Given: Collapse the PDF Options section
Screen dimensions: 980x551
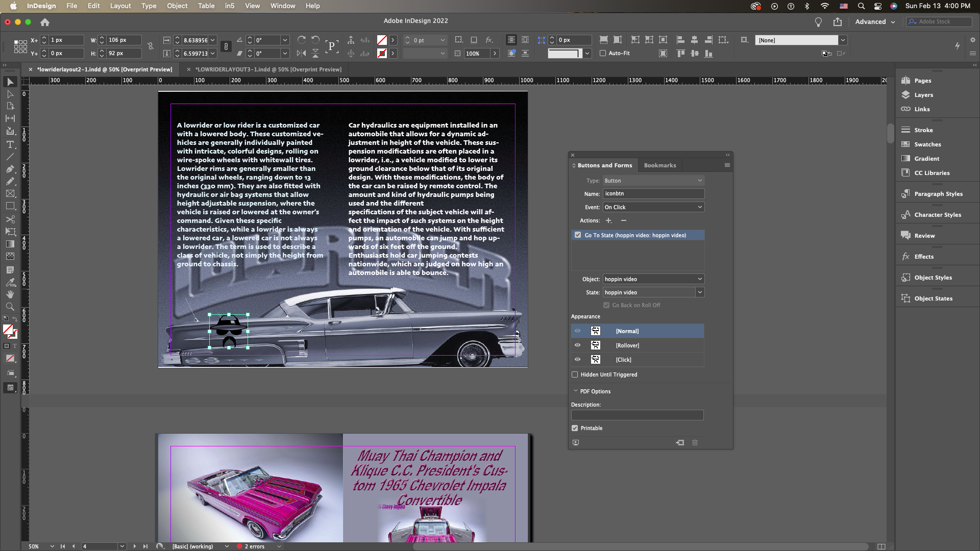Looking at the screenshot, I should (576, 391).
